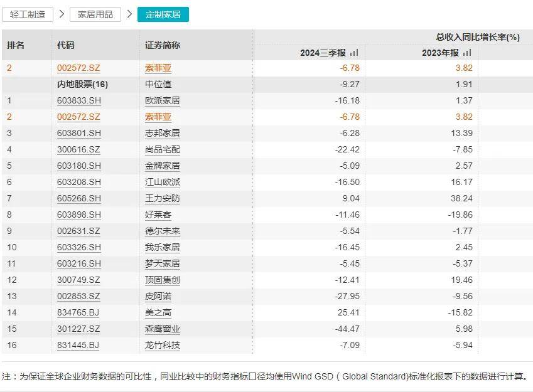Click 皮阿诺 2024 Q3 value -27.95
533x392 pixels.
(347, 296)
